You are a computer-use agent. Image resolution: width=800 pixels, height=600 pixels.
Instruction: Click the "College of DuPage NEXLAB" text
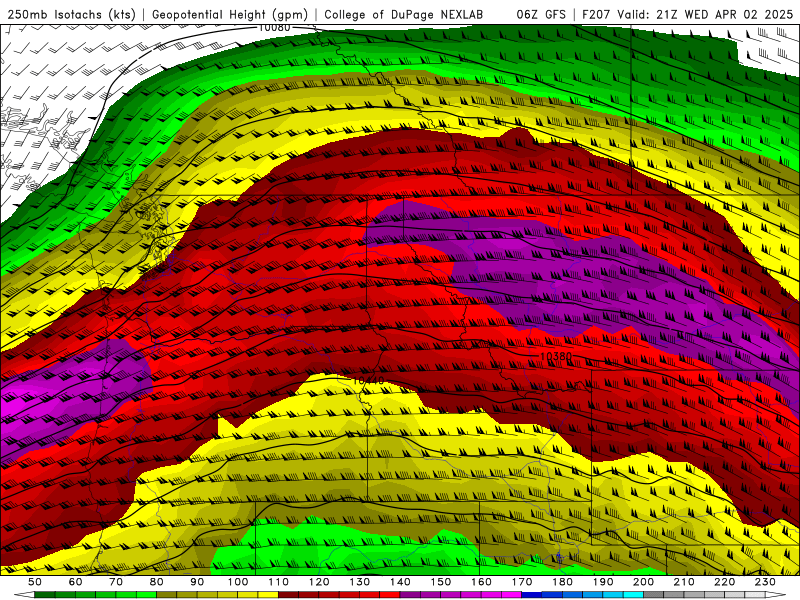[x=403, y=14]
